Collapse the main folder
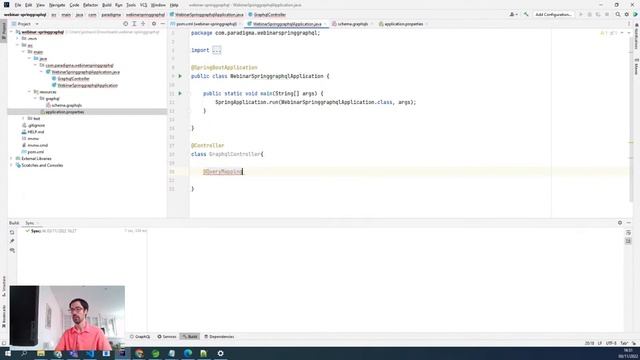Image resolution: width=640 pixels, height=360 pixels. tap(23, 52)
